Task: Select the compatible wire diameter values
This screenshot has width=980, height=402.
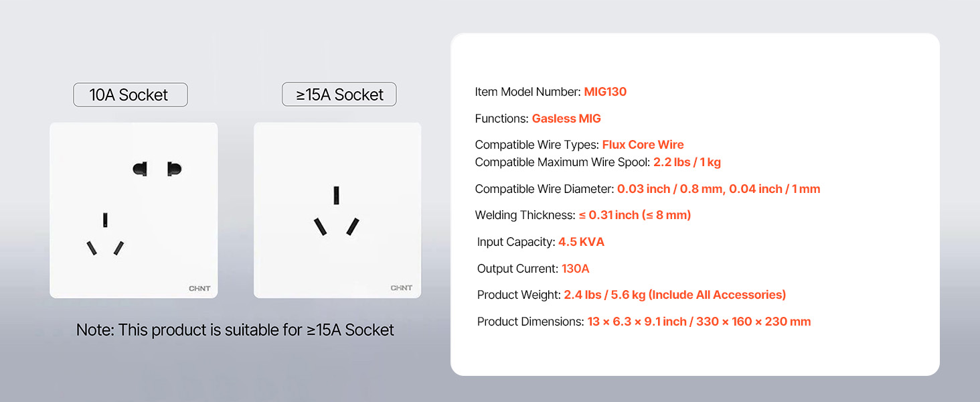Action: (x=718, y=189)
